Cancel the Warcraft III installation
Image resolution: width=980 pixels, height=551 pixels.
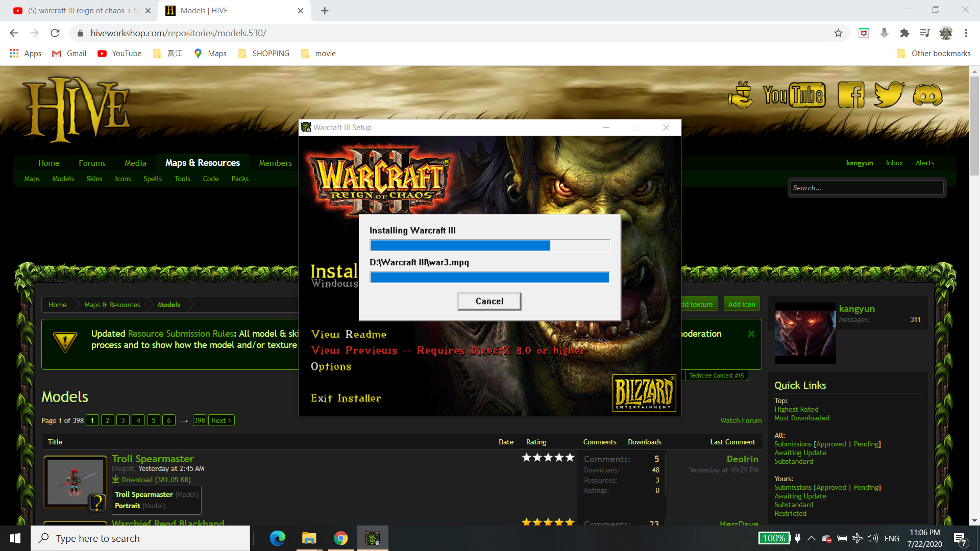coord(489,301)
